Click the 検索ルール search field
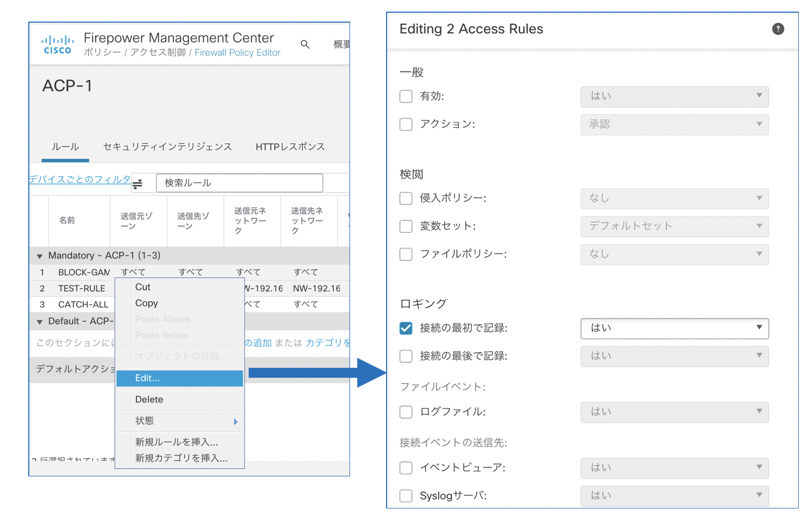 pos(239,183)
